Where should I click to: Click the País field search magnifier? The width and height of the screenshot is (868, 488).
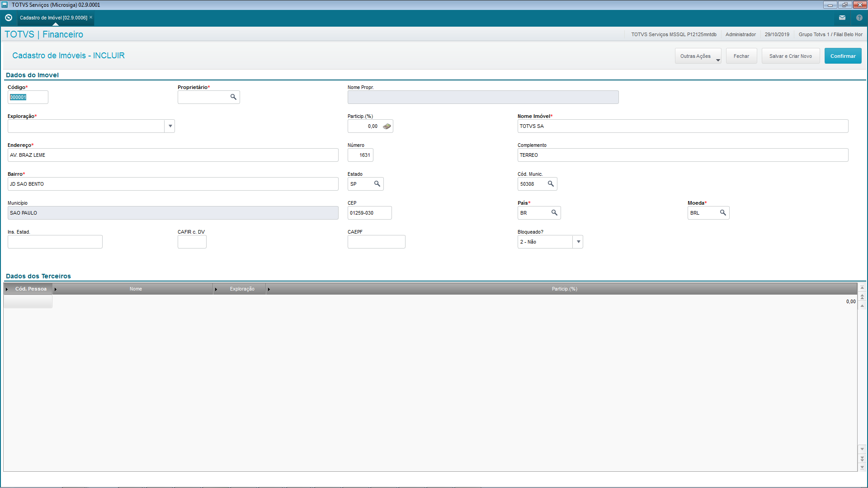[x=554, y=213]
